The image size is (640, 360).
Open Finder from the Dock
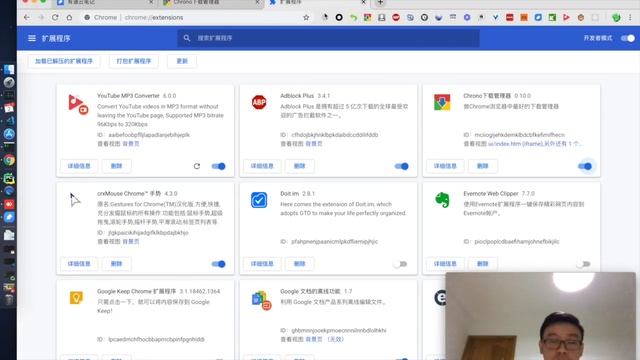click(9, 69)
